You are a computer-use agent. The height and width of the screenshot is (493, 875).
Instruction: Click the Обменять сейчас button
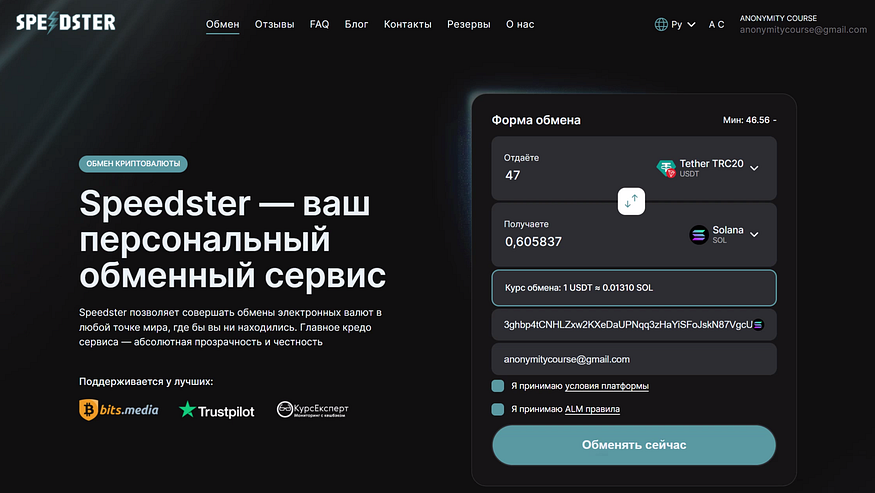click(634, 445)
